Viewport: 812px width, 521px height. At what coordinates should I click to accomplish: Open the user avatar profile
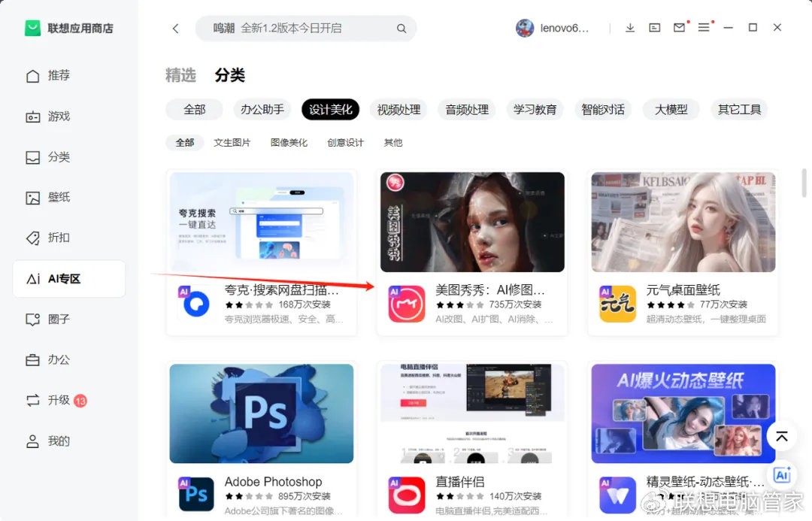(x=525, y=28)
